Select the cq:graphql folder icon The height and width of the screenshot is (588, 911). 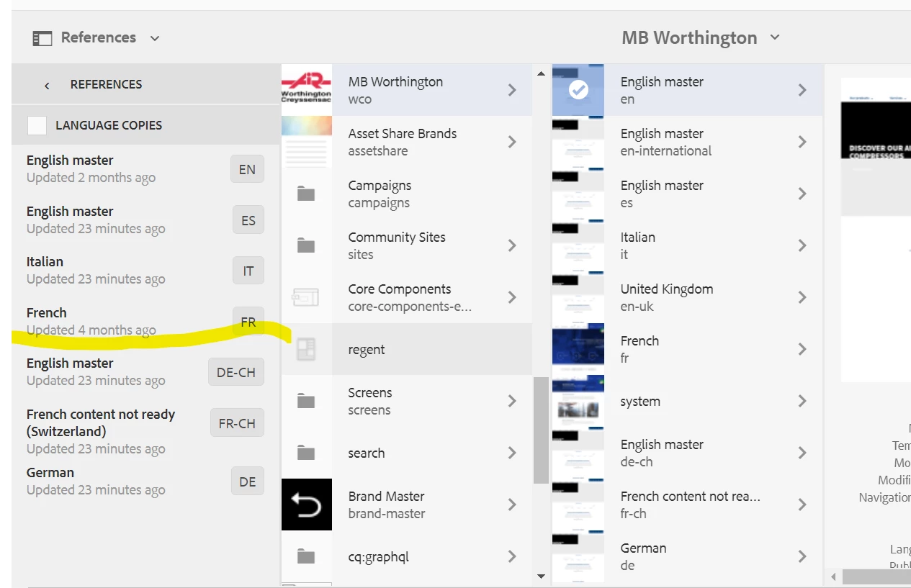pos(307,556)
